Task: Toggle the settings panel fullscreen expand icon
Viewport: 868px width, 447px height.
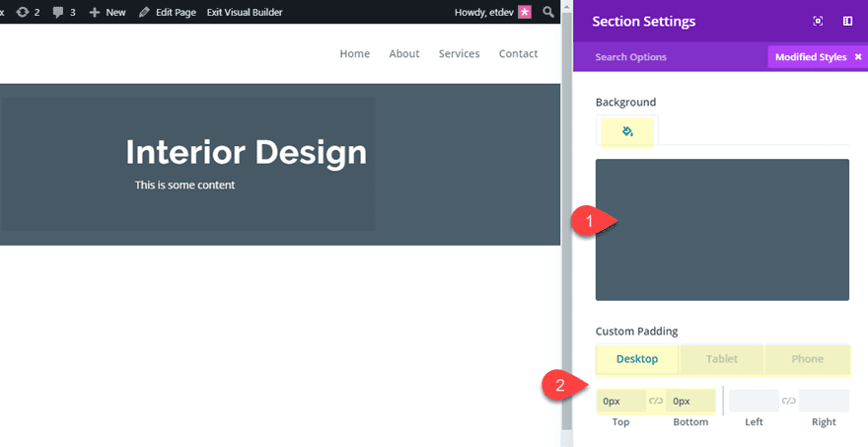Action: [x=818, y=22]
